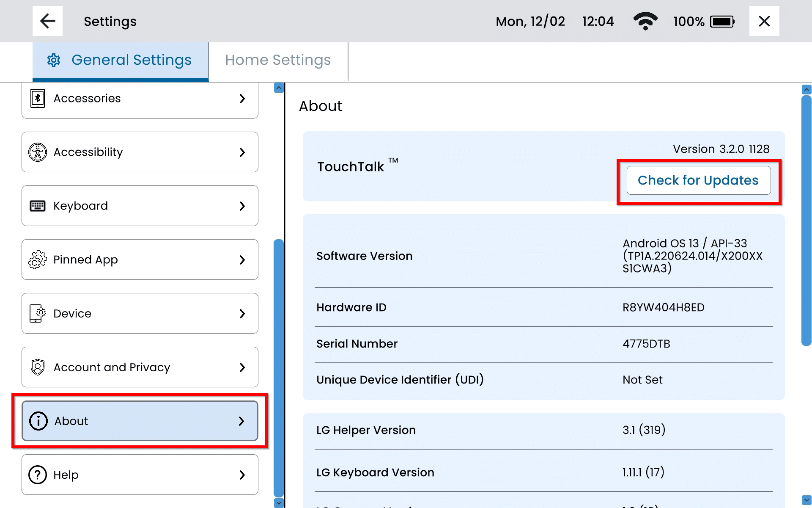Click the Accessibility person icon

(38, 152)
